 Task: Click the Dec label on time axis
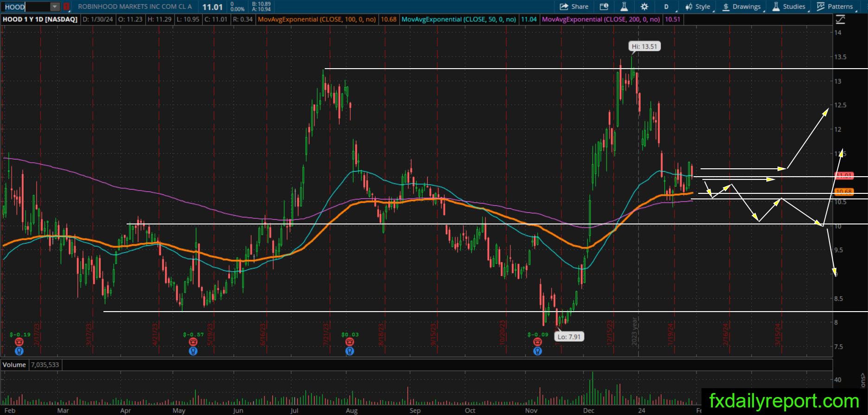tap(589, 410)
